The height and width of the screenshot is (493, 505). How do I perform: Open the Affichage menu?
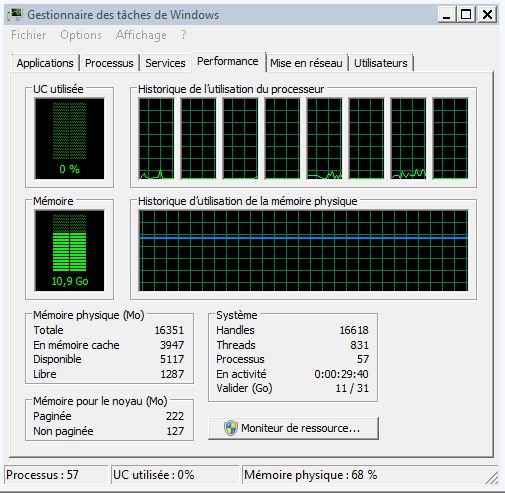[141, 35]
